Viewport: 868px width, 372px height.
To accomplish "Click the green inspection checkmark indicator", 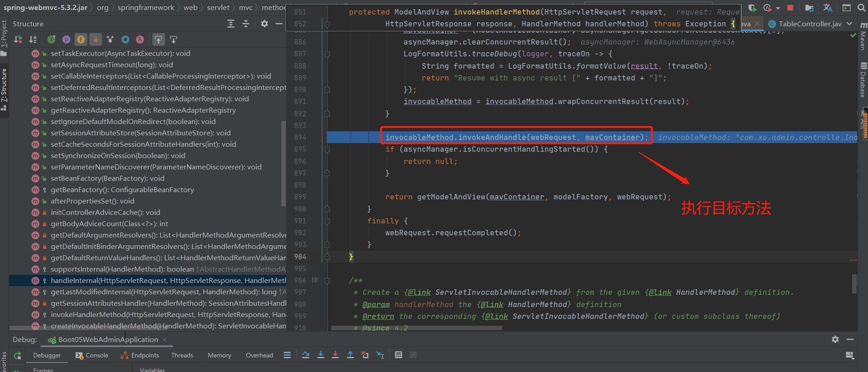I will click(853, 35).
